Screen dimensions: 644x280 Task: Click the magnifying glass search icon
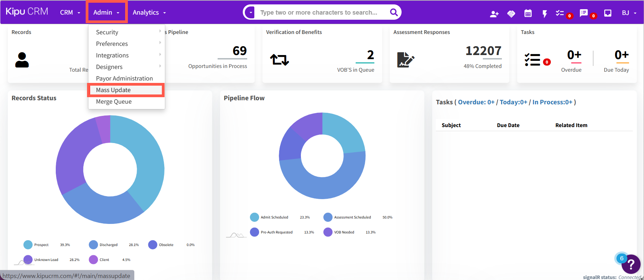click(394, 13)
